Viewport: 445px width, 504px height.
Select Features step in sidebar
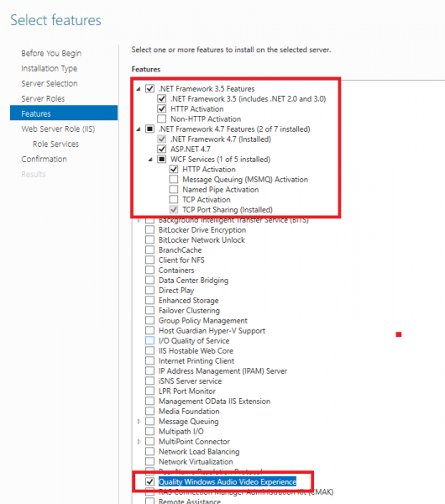64,113
